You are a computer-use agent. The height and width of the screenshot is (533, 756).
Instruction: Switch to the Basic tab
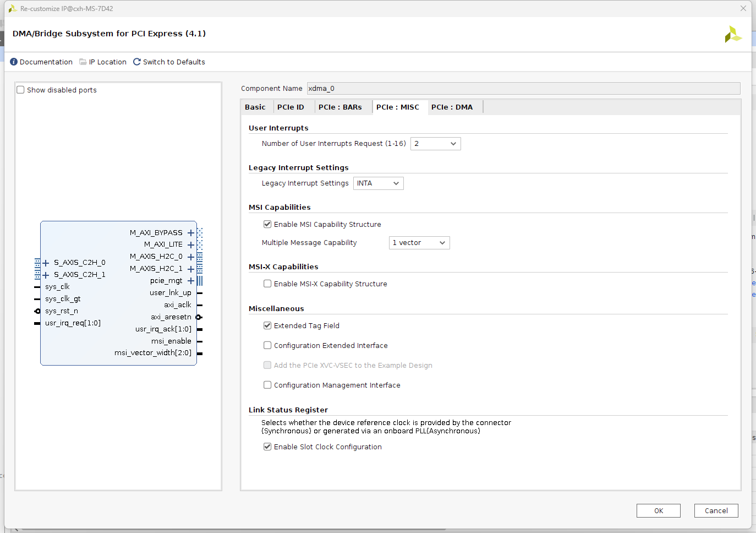[255, 107]
